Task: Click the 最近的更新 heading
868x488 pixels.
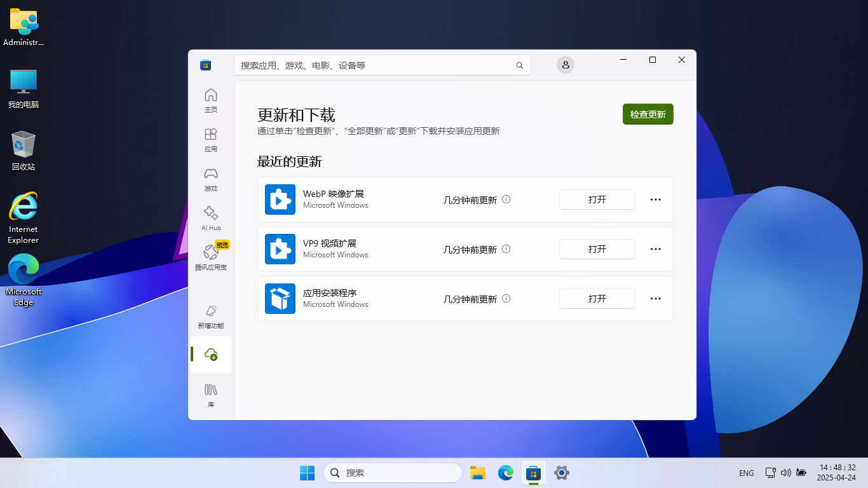Action: (x=290, y=161)
